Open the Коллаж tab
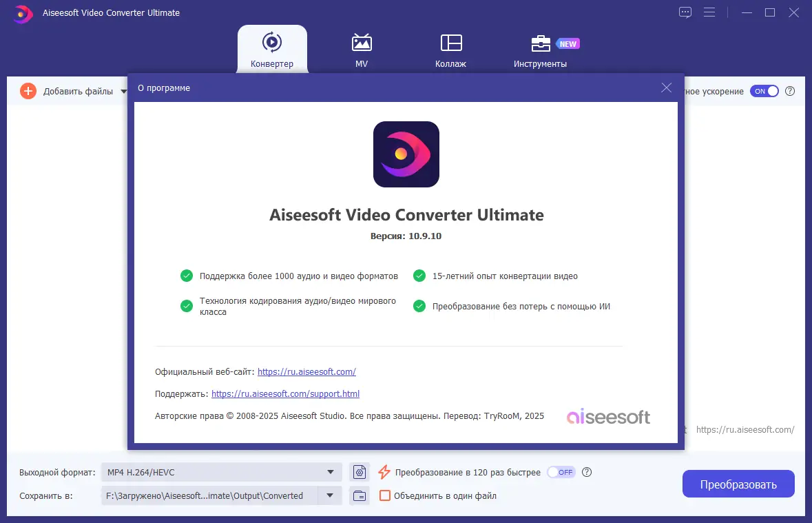This screenshot has width=812, height=523. click(450, 50)
